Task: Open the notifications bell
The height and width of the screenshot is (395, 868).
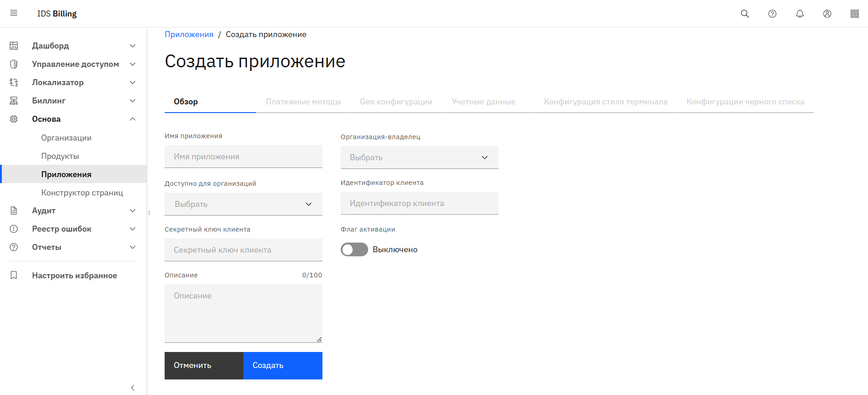Action: pyautogui.click(x=799, y=14)
